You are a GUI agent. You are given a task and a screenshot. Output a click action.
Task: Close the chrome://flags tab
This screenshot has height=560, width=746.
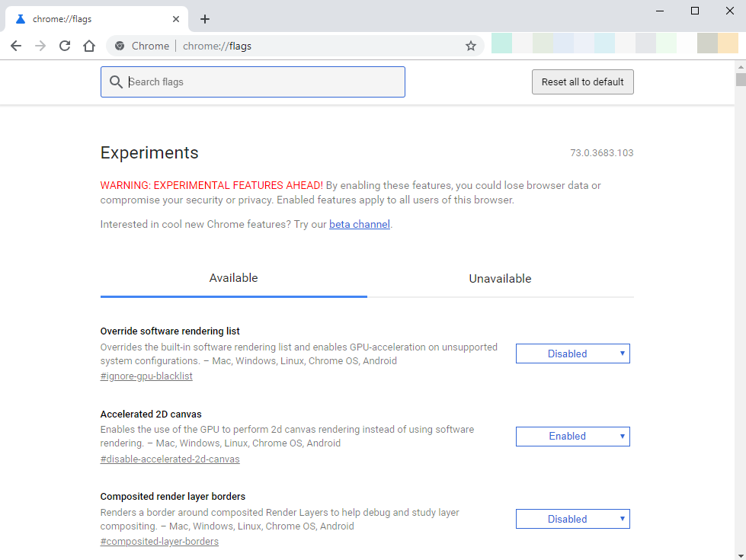pos(176,19)
